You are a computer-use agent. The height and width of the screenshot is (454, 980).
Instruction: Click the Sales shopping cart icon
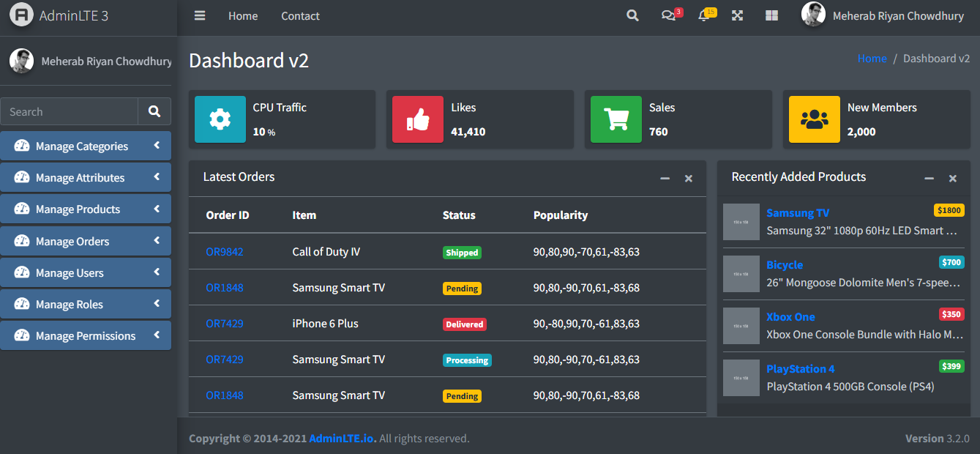tap(616, 119)
